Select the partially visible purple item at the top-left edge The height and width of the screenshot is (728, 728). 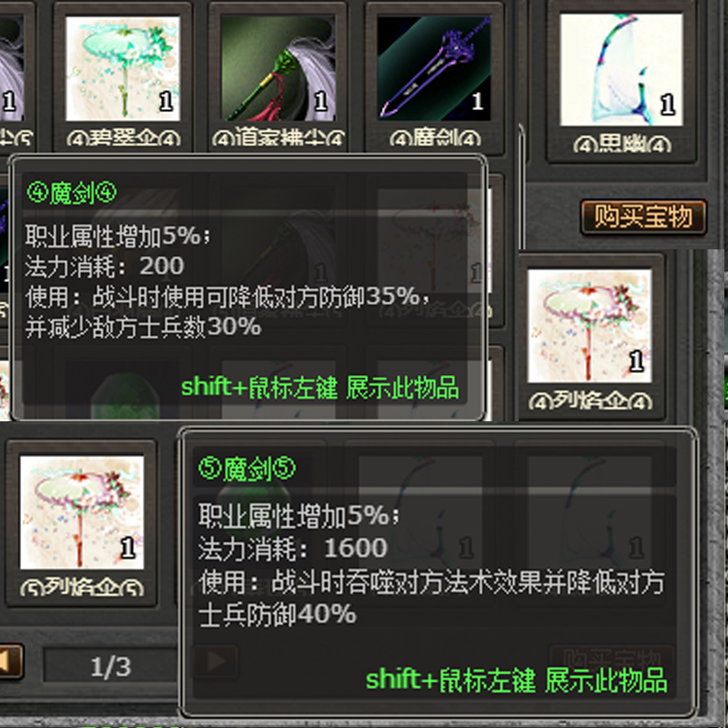pyautogui.click(x=11, y=69)
